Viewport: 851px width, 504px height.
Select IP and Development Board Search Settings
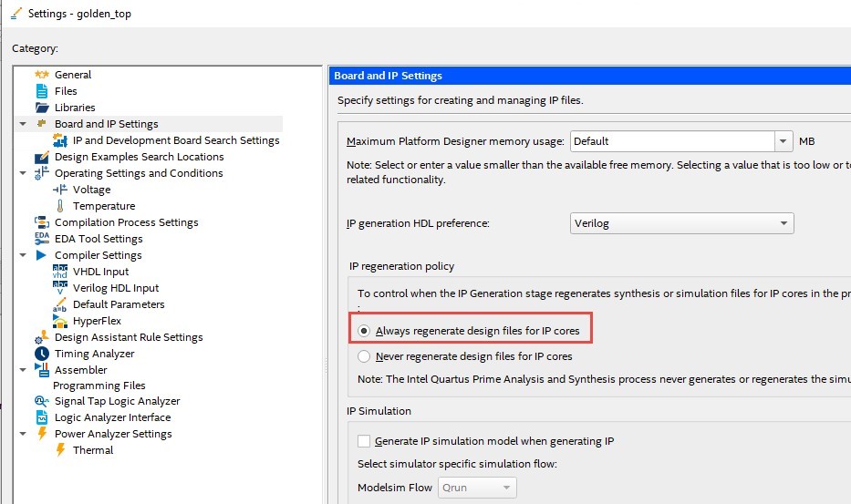tap(176, 140)
